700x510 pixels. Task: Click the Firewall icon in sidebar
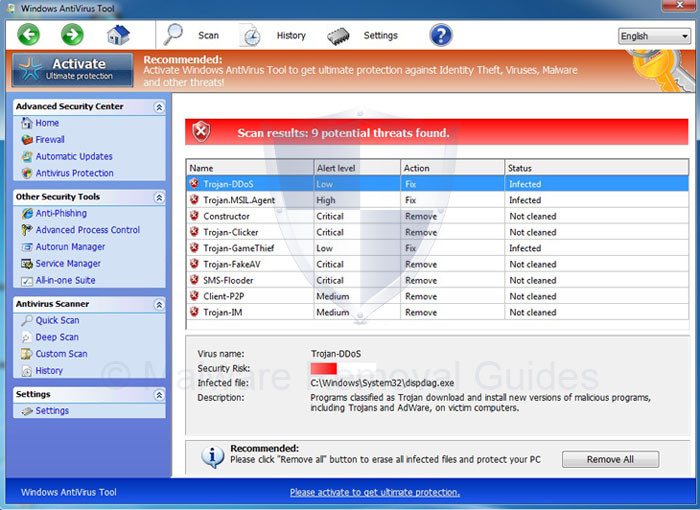point(27,140)
